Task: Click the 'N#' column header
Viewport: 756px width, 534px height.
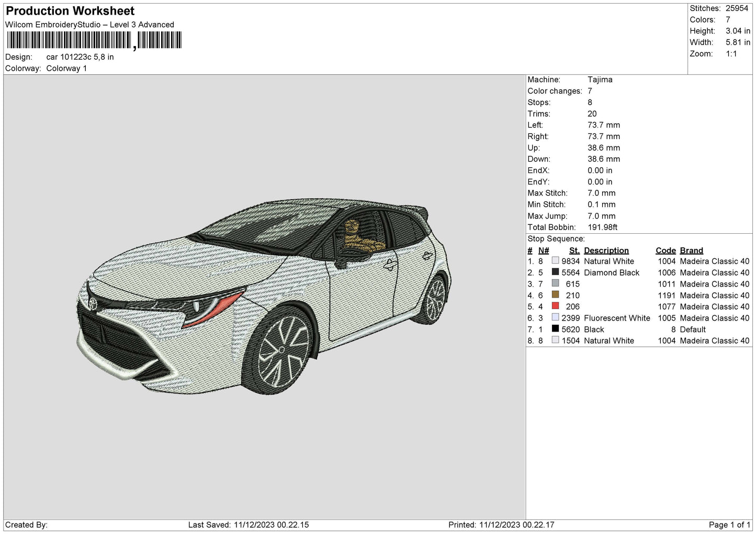Action: click(544, 251)
